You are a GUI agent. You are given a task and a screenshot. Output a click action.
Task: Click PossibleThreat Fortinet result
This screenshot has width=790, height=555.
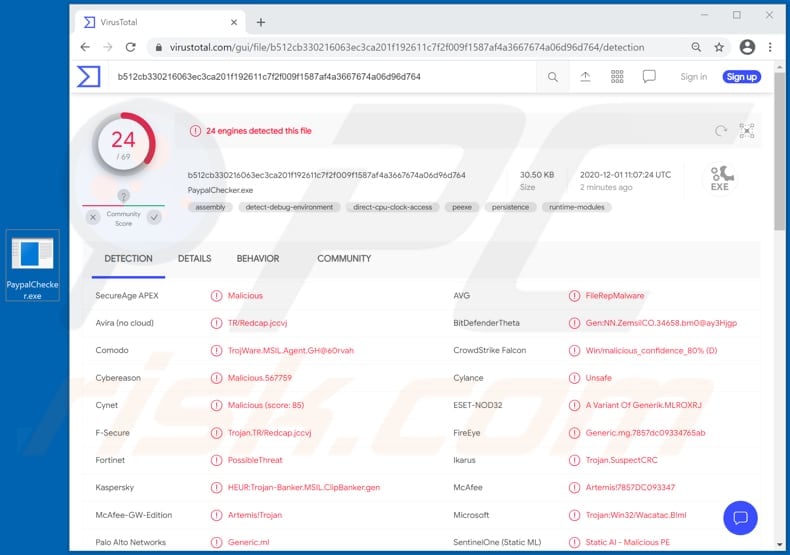[x=255, y=460]
